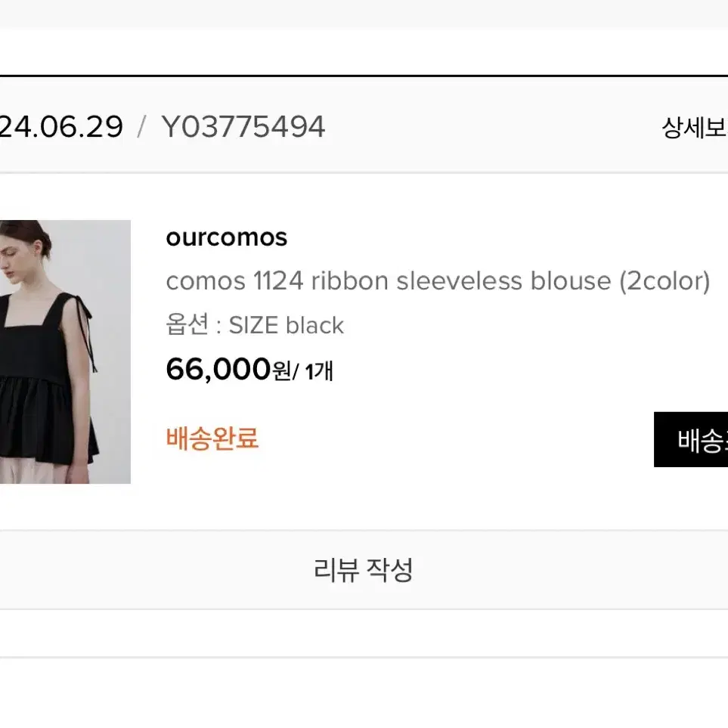
Task: Click the order date 24.06.29
Action: coord(61,127)
